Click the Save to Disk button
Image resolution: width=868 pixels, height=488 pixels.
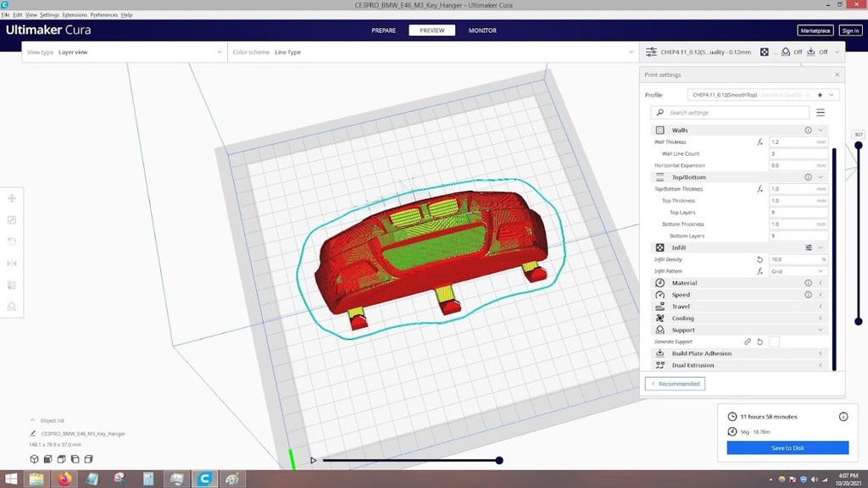tap(787, 448)
